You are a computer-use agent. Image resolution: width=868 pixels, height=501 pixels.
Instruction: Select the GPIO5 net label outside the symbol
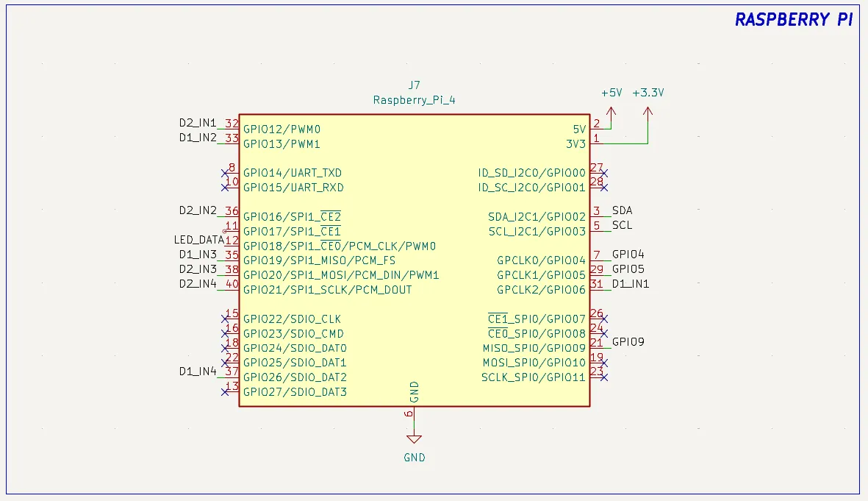point(628,269)
